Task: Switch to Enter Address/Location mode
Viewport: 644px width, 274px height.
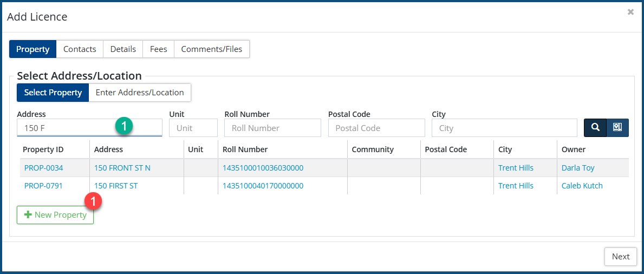Action: pyautogui.click(x=140, y=92)
